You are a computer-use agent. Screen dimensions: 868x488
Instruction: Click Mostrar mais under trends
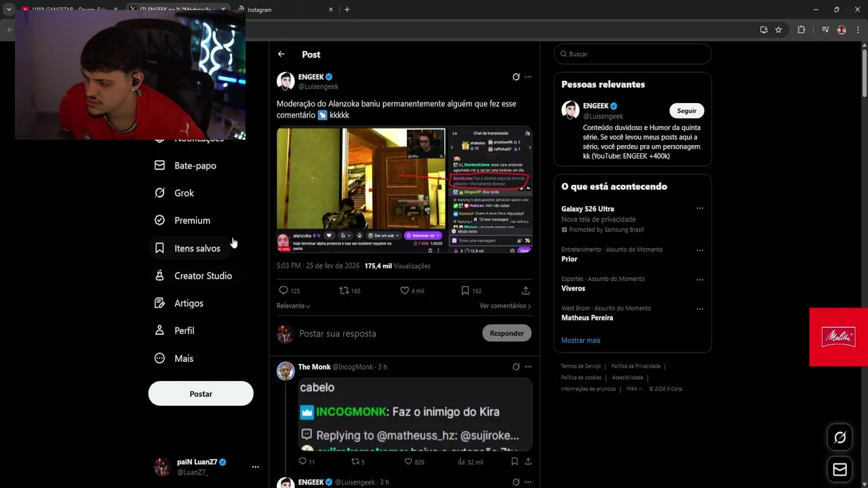[x=580, y=340]
